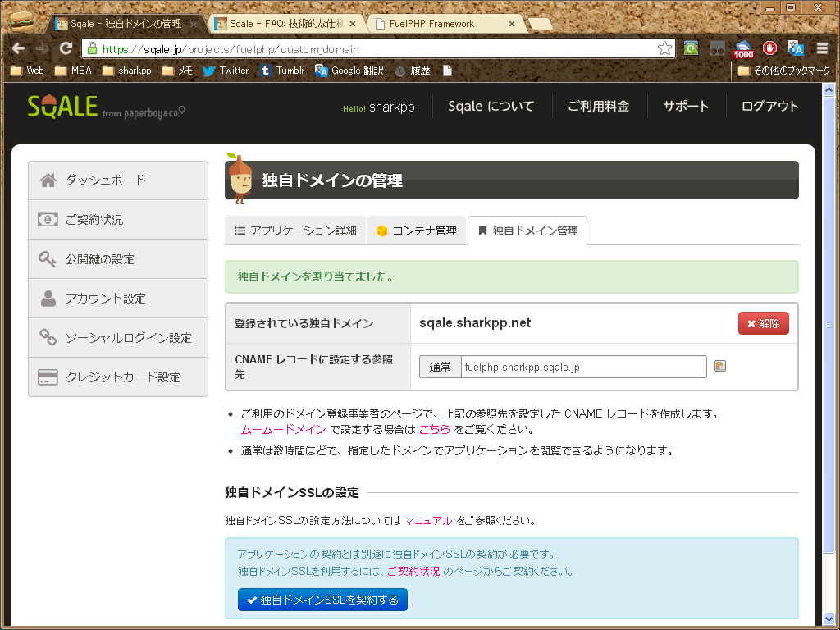Click the green refresh extension icon
The height and width of the screenshot is (630, 840).
[691, 48]
